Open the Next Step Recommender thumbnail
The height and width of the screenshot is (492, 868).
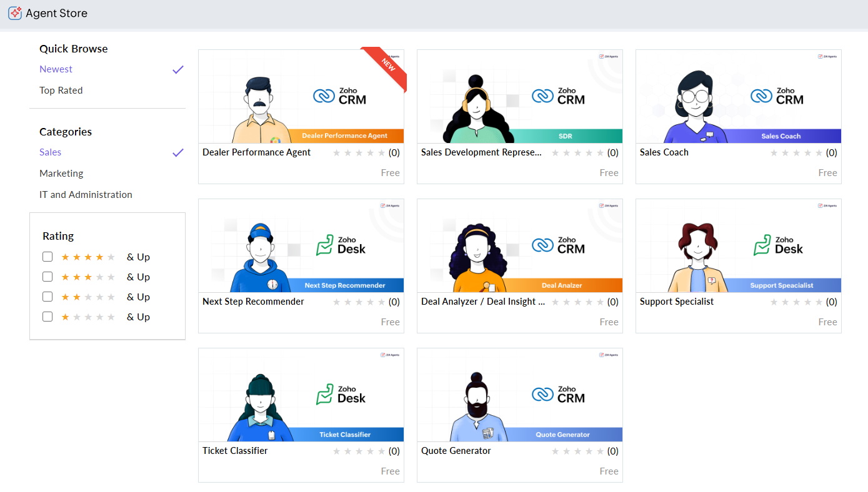click(x=301, y=246)
